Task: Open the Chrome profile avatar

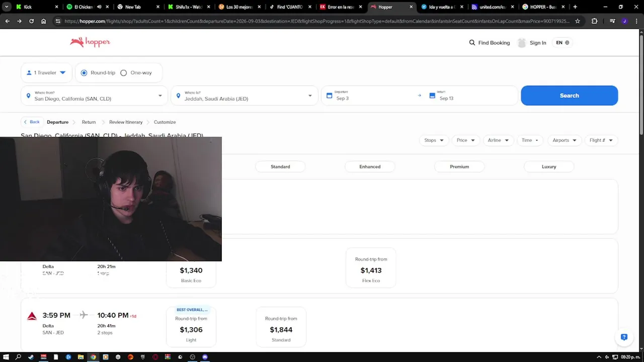Action: tap(624, 21)
